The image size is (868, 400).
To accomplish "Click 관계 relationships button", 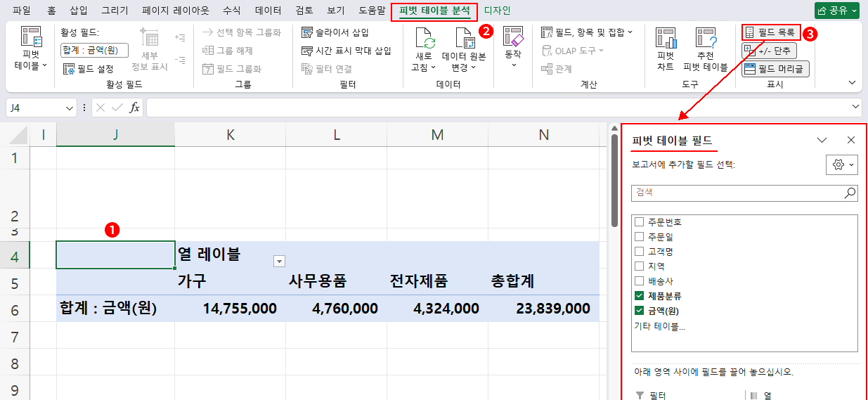I will click(x=557, y=69).
